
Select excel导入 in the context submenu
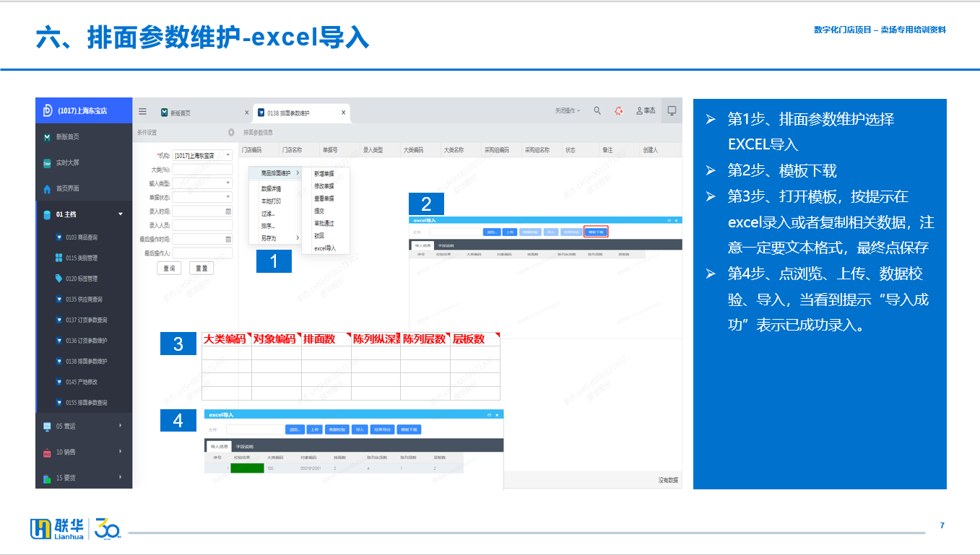325,248
